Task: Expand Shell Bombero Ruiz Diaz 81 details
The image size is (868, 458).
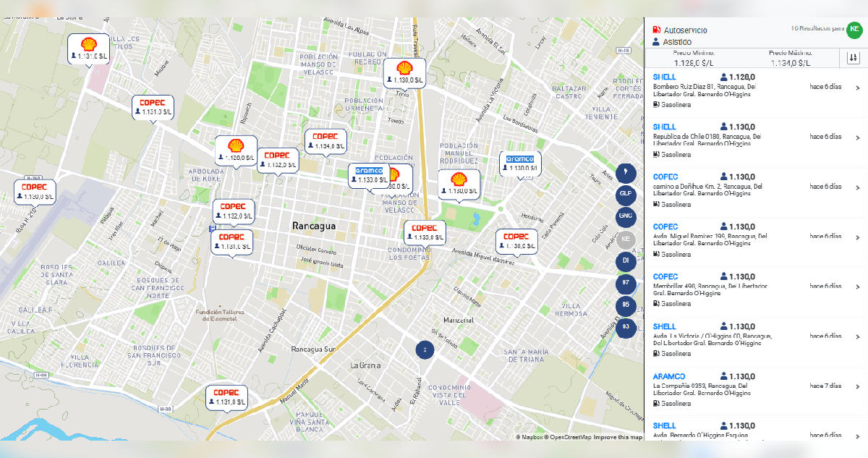Action: tap(858, 88)
